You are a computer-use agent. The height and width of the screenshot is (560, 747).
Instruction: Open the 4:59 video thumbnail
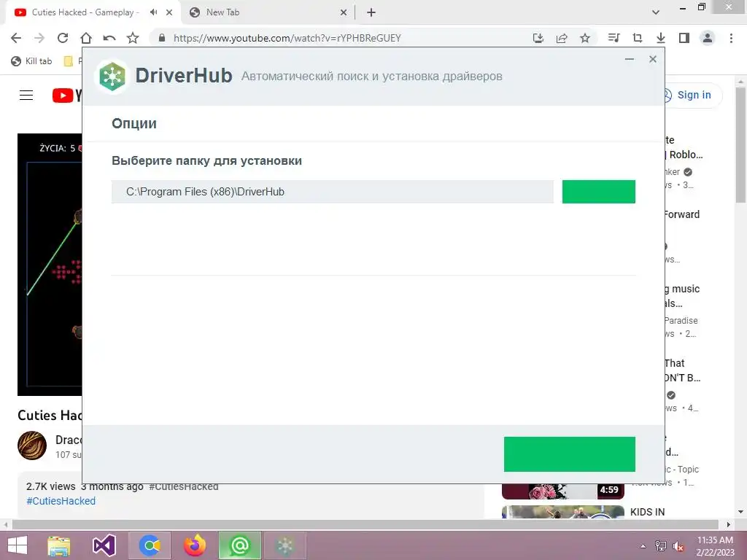tap(562, 491)
